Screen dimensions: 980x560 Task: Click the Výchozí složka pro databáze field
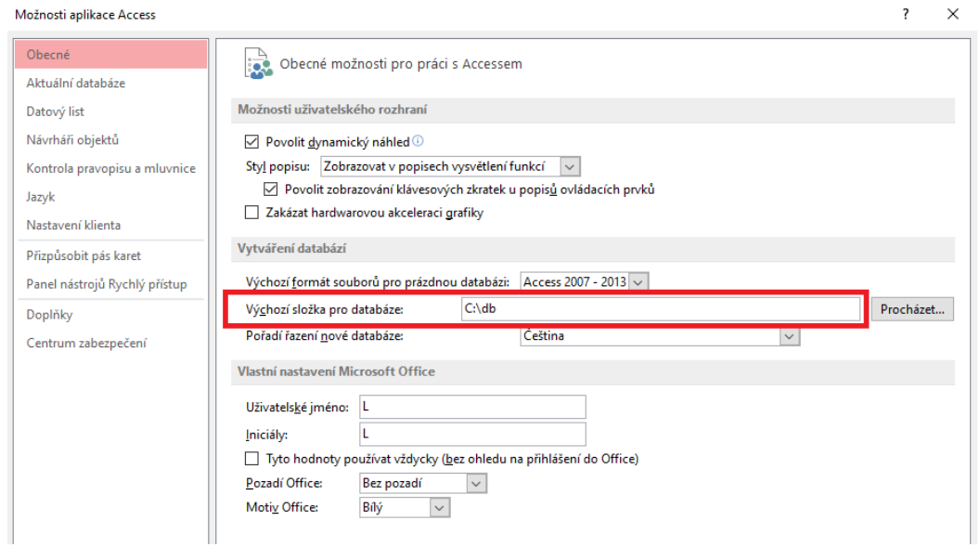click(x=661, y=308)
